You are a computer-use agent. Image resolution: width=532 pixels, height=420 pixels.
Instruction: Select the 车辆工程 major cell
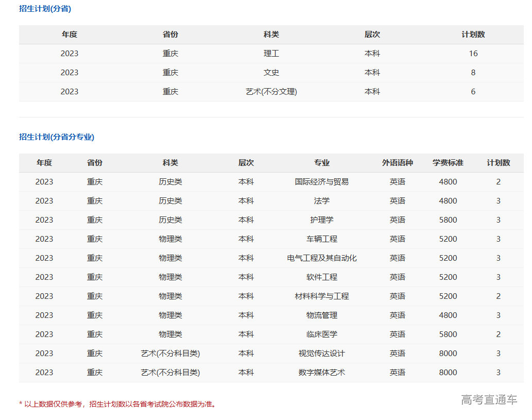click(321, 239)
